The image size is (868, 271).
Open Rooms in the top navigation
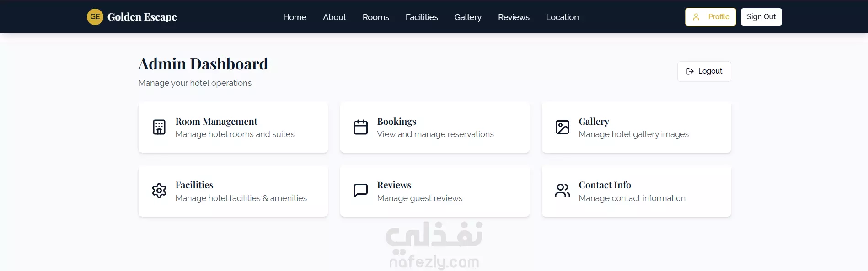376,17
